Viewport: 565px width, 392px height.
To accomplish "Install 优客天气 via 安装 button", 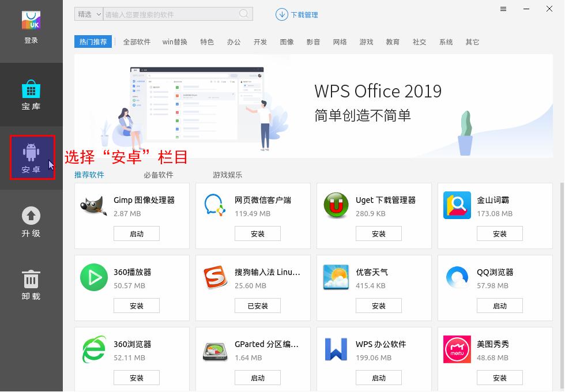I will click(379, 306).
